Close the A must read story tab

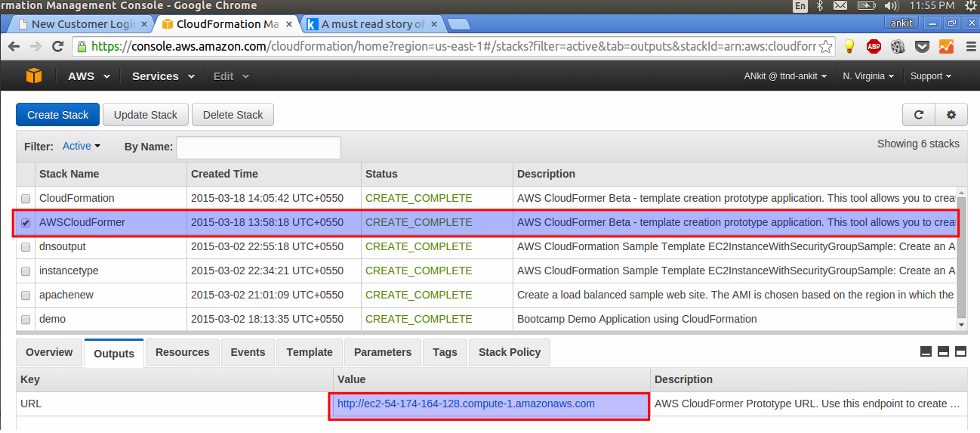[433, 24]
